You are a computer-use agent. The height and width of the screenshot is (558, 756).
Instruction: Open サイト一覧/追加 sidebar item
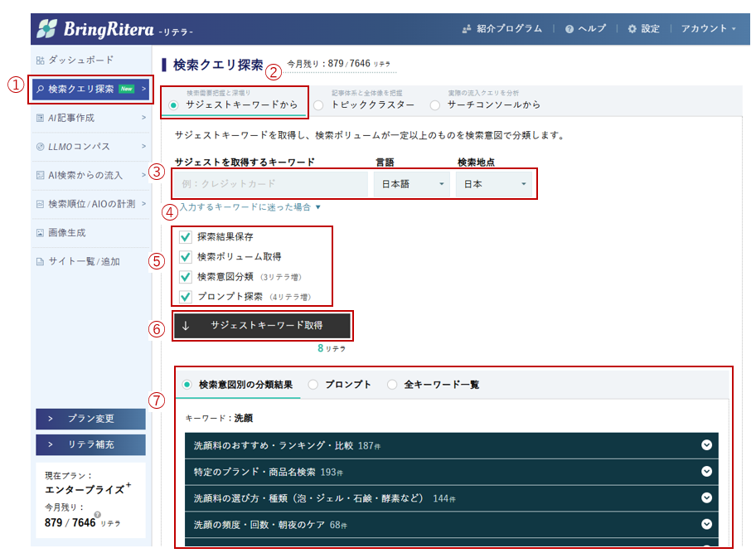(90, 261)
